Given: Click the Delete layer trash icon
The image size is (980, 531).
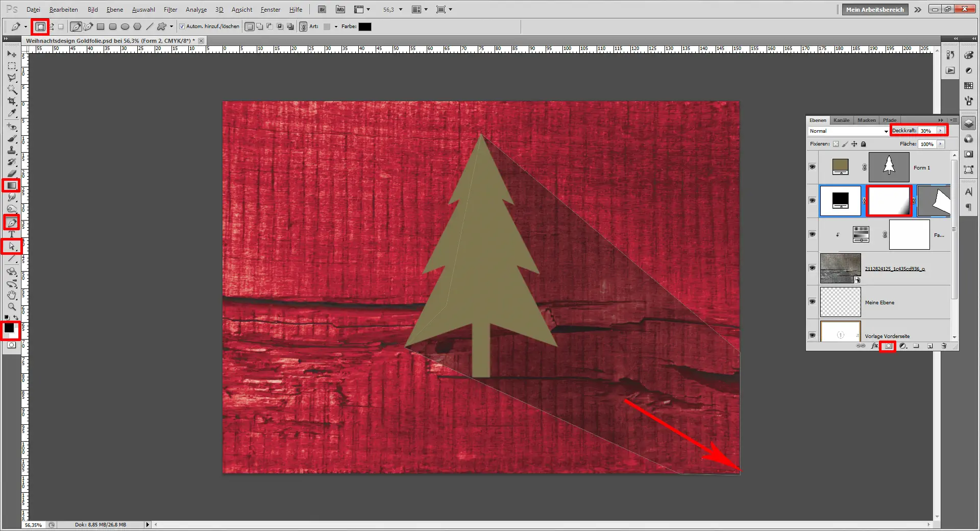Looking at the screenshot, I should (944, 346).
